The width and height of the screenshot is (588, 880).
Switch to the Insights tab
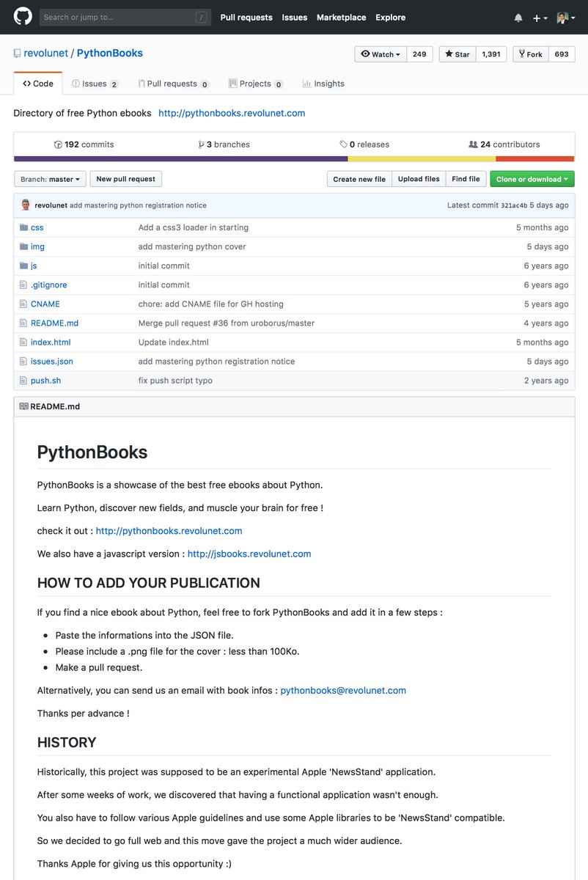tap(323, 84)
